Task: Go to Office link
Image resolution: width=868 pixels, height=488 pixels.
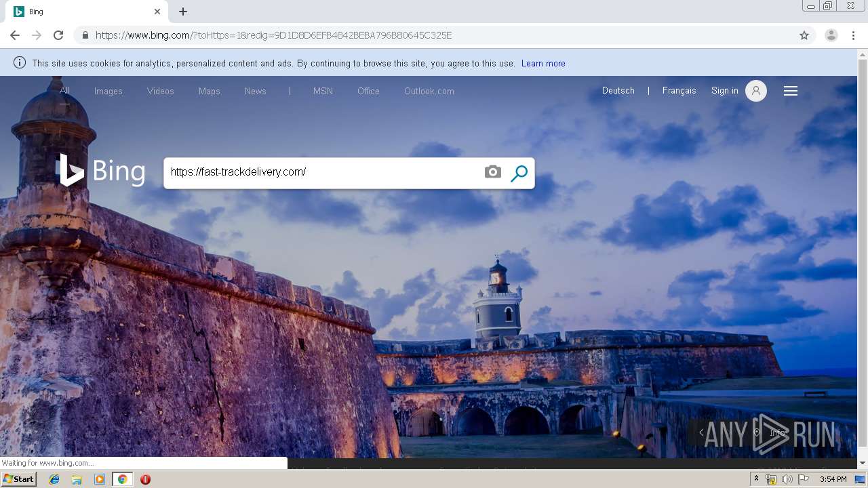Action: pyautogui.click(x=369, y=91)
